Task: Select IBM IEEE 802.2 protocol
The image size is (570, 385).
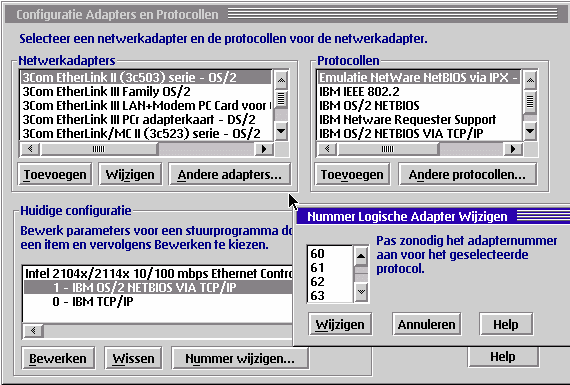Action: tap(419, 91)
